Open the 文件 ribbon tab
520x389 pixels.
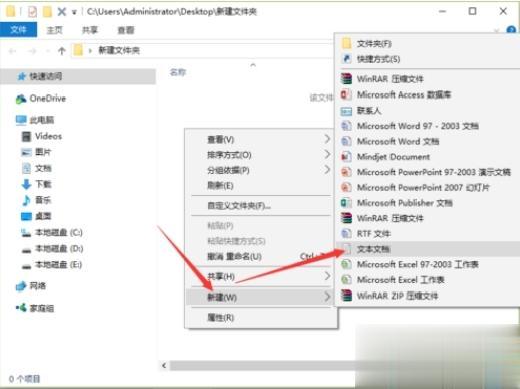[18, 30]
